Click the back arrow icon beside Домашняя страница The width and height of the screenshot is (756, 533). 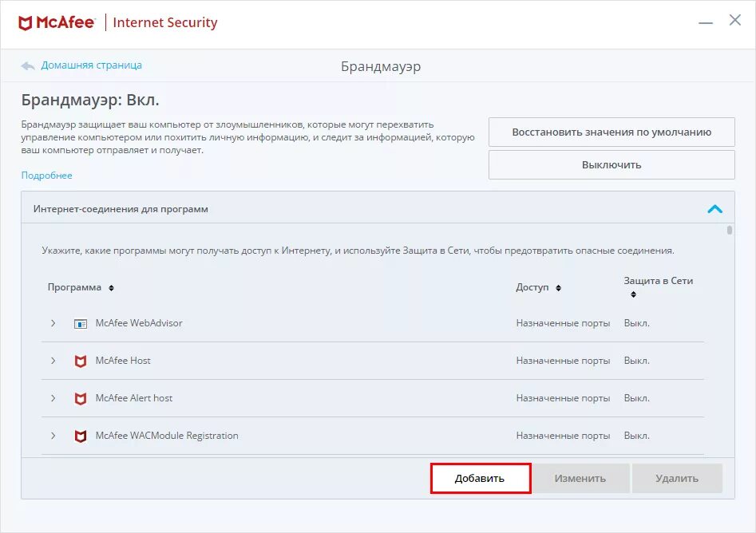click(x=27, y=65)
